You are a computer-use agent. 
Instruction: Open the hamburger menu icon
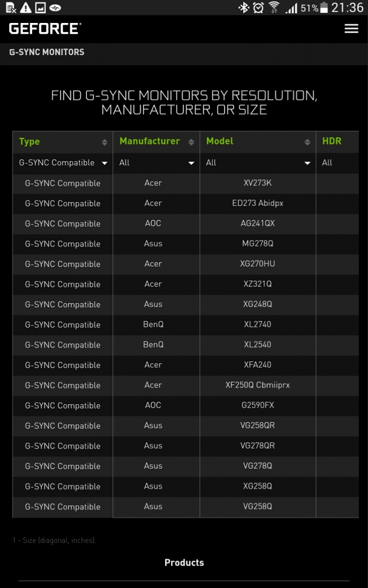[351, 29]
